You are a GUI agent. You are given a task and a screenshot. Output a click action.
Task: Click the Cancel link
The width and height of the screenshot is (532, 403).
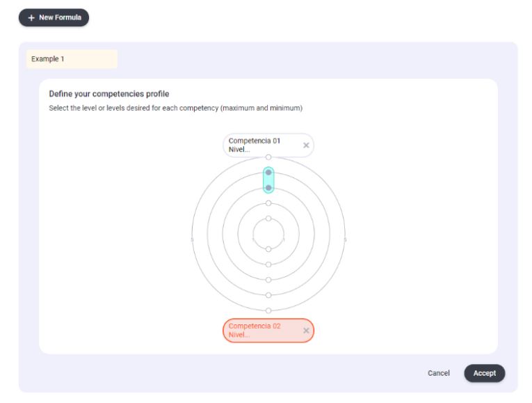click(438, 373)
